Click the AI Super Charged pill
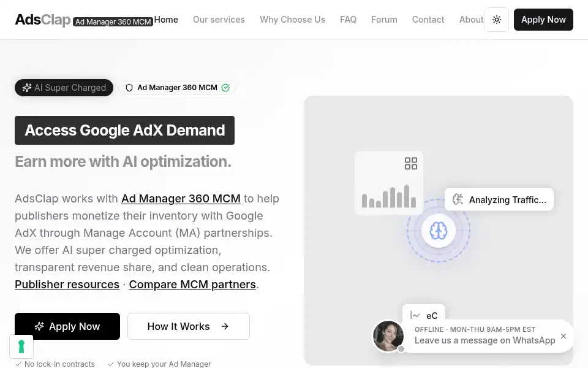 click(x=64, y=88)
